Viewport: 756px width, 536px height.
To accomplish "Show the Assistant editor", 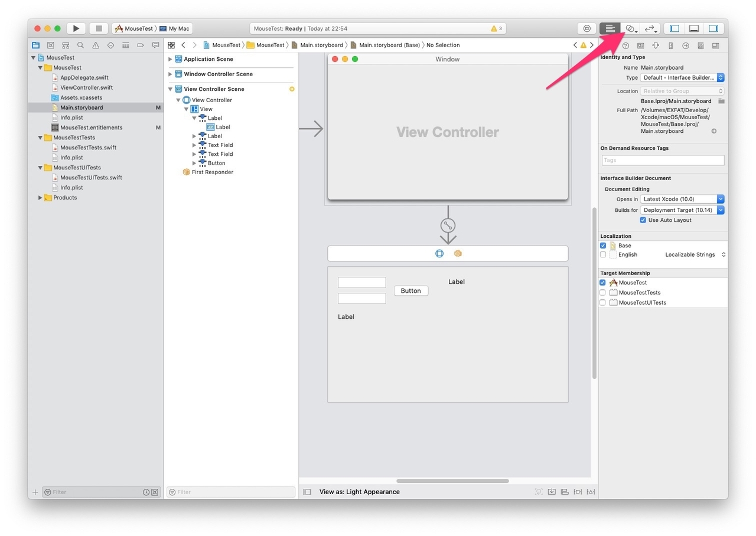I will [630, 28].
